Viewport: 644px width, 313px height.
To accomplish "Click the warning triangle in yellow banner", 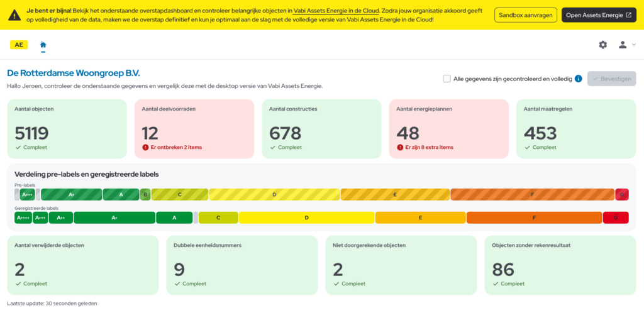I will pos(13,15).
